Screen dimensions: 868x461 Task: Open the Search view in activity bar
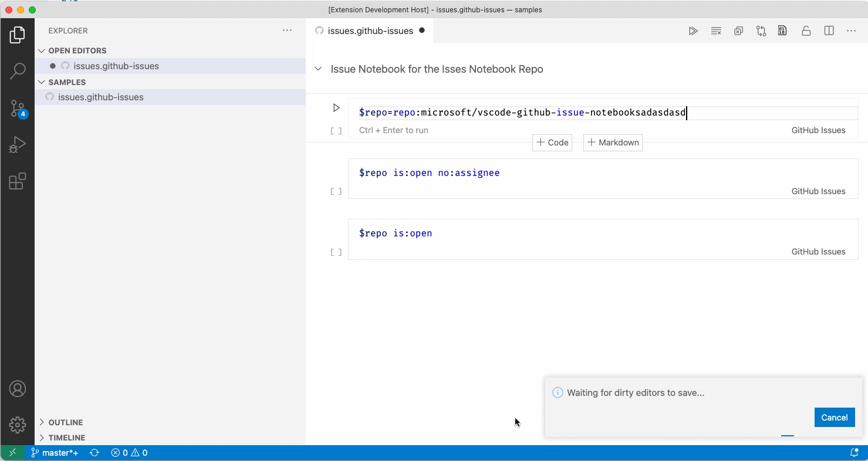pyautogui.click(x=18, y=70)
